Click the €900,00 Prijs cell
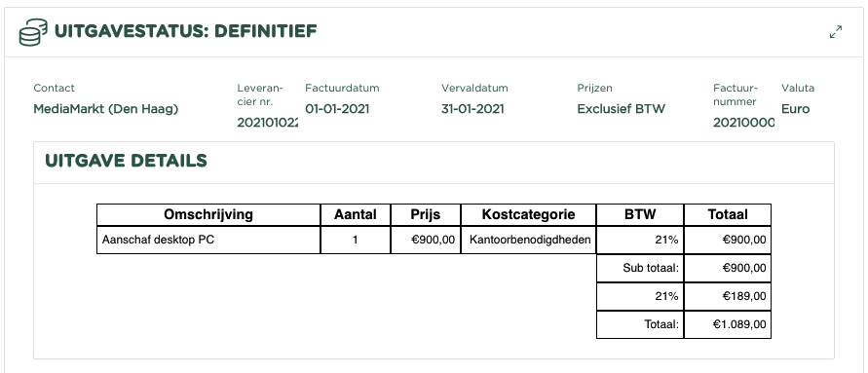Viewport: 868px width, 373px height. [426, 241]
